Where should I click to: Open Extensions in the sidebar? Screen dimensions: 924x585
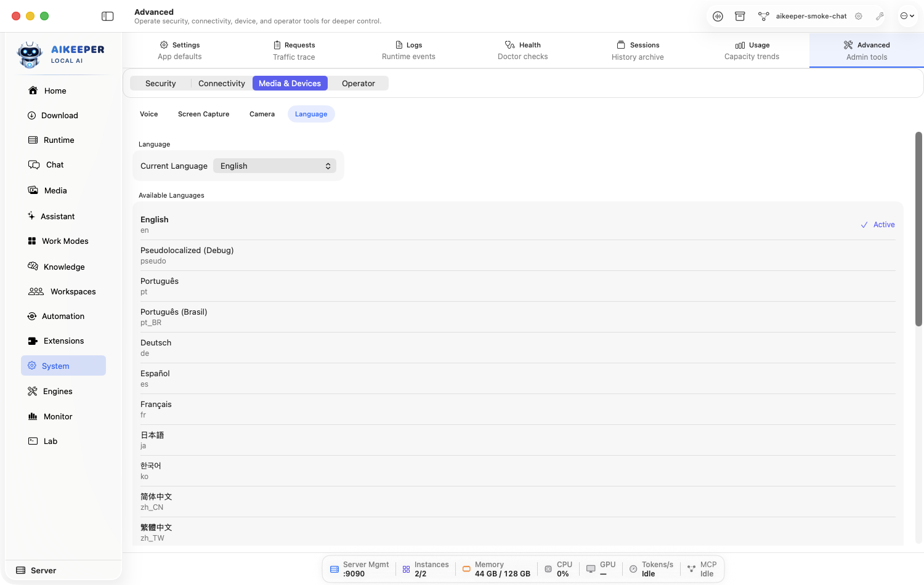click(63, 341)
